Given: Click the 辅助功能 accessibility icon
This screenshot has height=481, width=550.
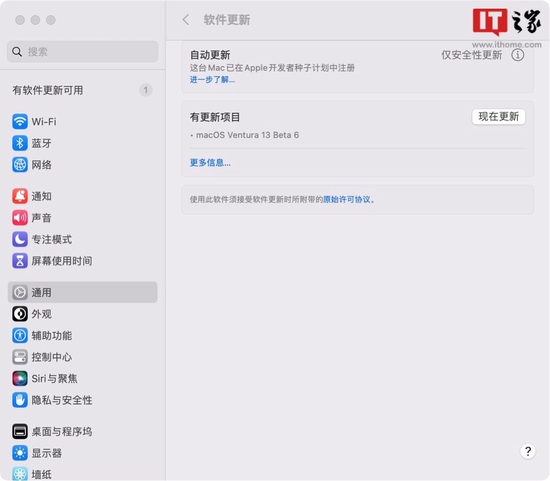Looking at the screenshot, I should click(20, 335).
